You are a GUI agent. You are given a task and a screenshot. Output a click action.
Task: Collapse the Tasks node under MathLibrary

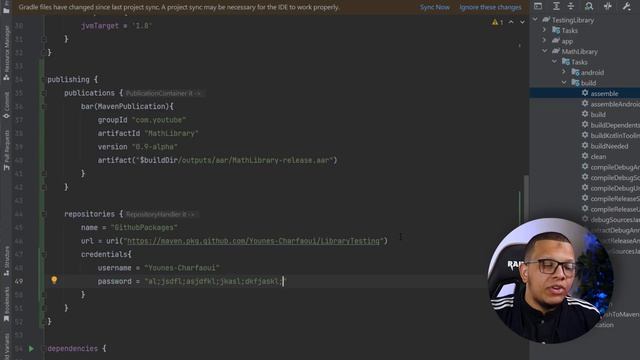554,62
